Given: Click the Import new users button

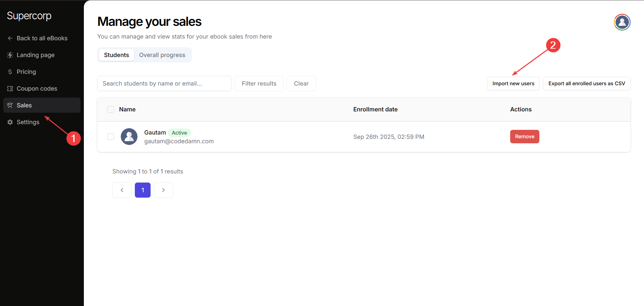Looking at the screenshot, I should coord(513,84).
